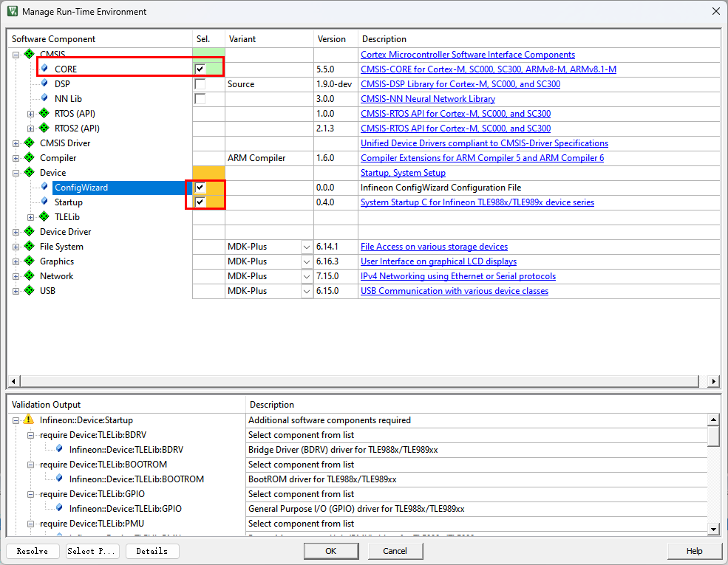Click the validation pane scroll down arrow

[714, 528]
